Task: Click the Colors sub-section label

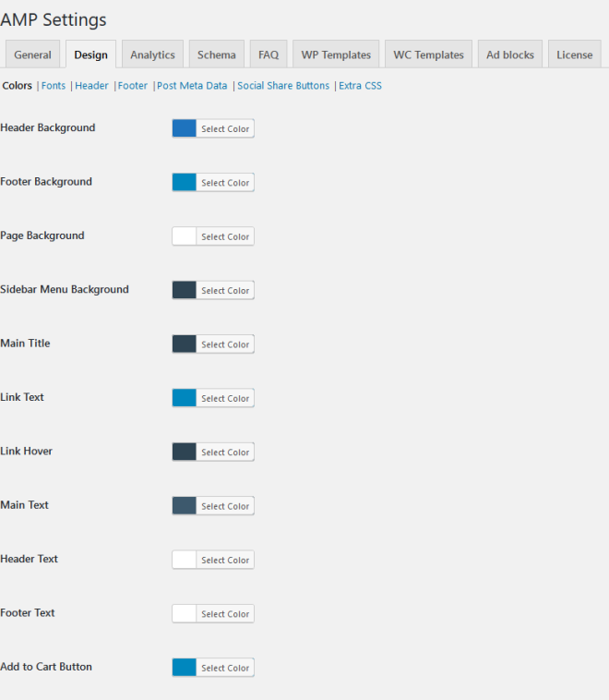Action: [17, 85]
